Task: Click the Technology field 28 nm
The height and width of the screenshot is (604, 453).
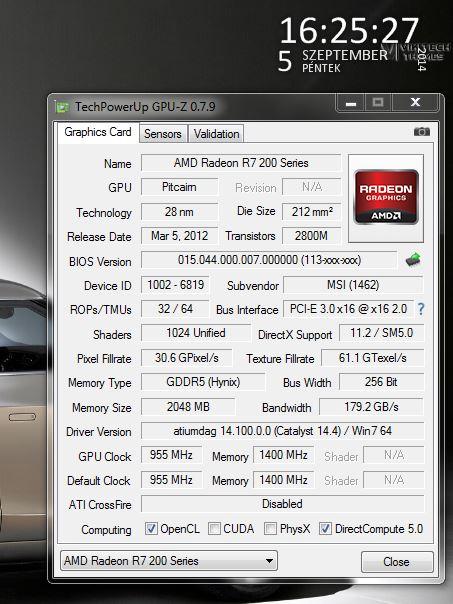Action: [179, 211]
